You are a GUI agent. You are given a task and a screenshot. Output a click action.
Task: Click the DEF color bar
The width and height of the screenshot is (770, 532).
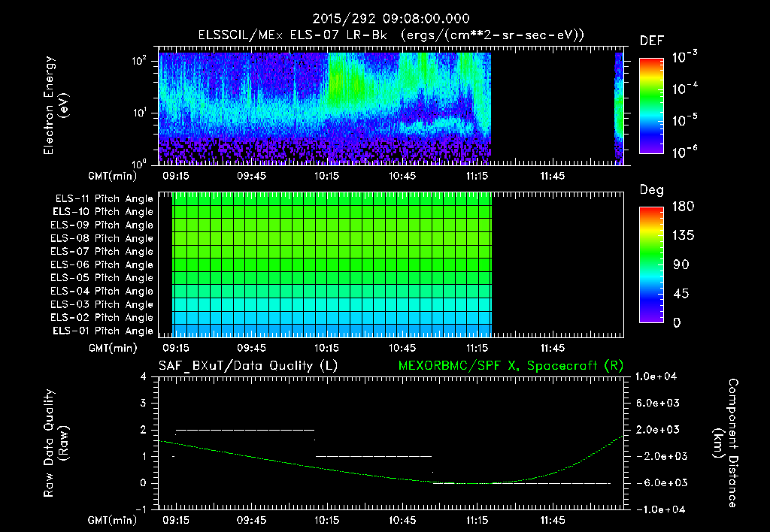651,105
